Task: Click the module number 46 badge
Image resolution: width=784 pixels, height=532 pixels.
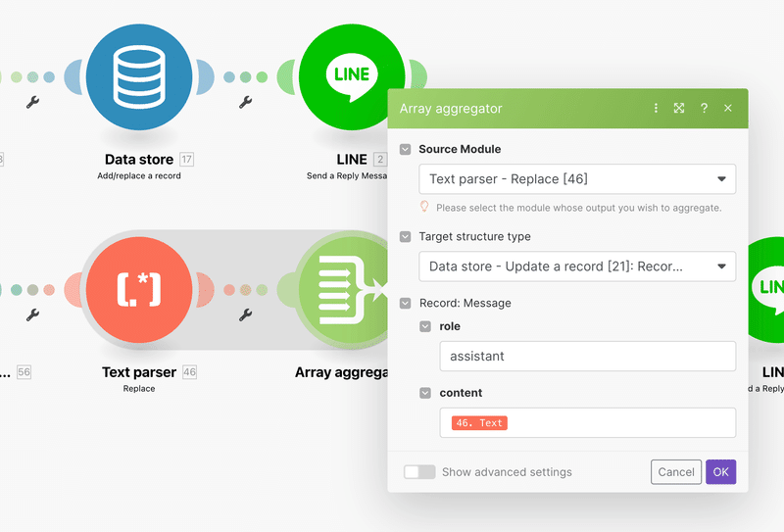Action: tap(189, 372)
